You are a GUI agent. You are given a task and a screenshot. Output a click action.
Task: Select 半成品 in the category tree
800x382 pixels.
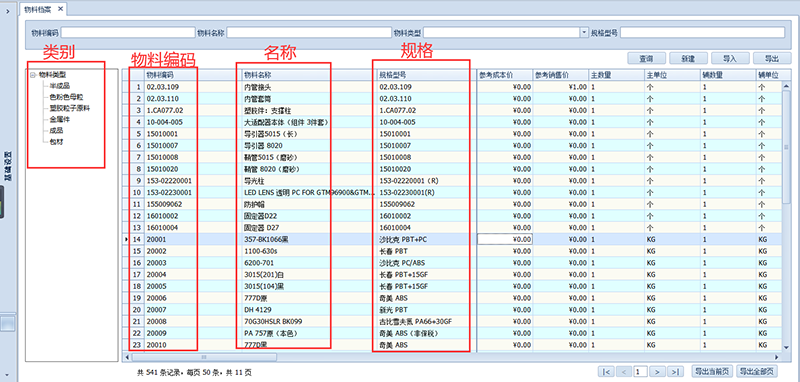[59, 86]
